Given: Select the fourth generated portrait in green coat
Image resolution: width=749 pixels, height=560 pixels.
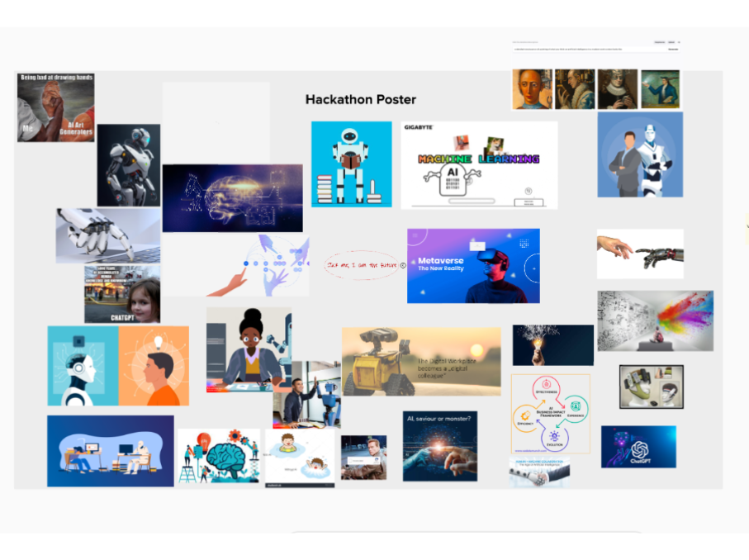Looking at the screenshot, I should (660, 89).
